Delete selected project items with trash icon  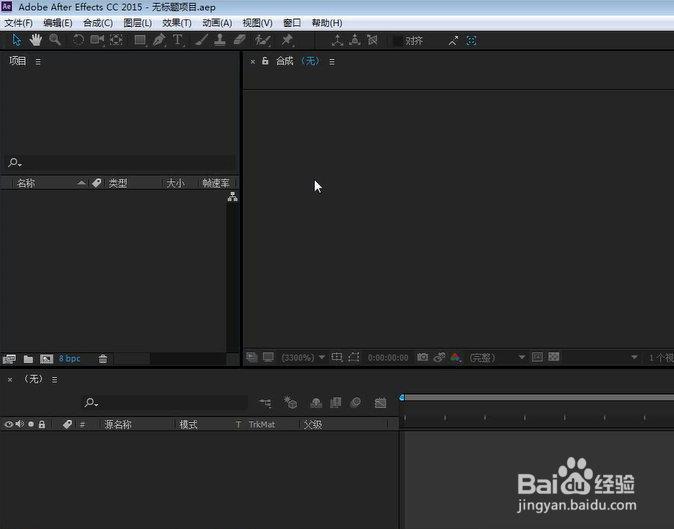103,359
